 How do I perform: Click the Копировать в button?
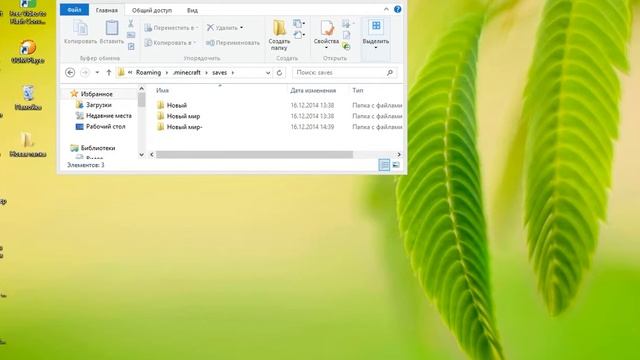click(170, 42)
